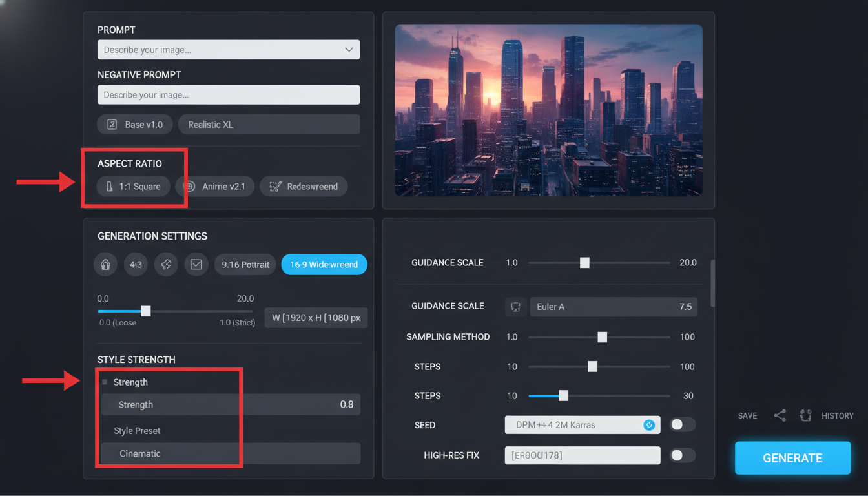Check the small Strength checkbox
The height and width of the screenshot is (496, 868).
[104, 382]
